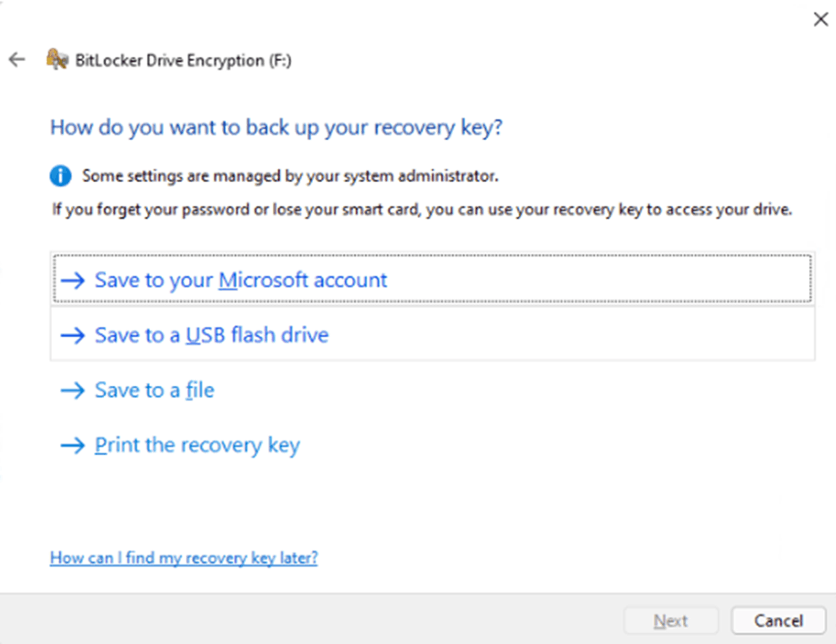The image size is (836, 644).
Task: Click the BitLocker Drive Encryption title text
Action: (x=183, y=60)
